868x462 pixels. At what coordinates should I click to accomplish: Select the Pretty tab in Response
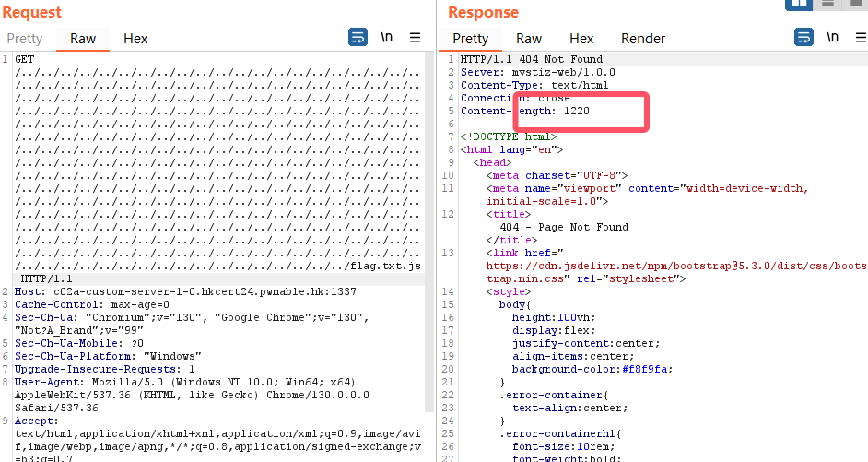click(x=471, y=39)
